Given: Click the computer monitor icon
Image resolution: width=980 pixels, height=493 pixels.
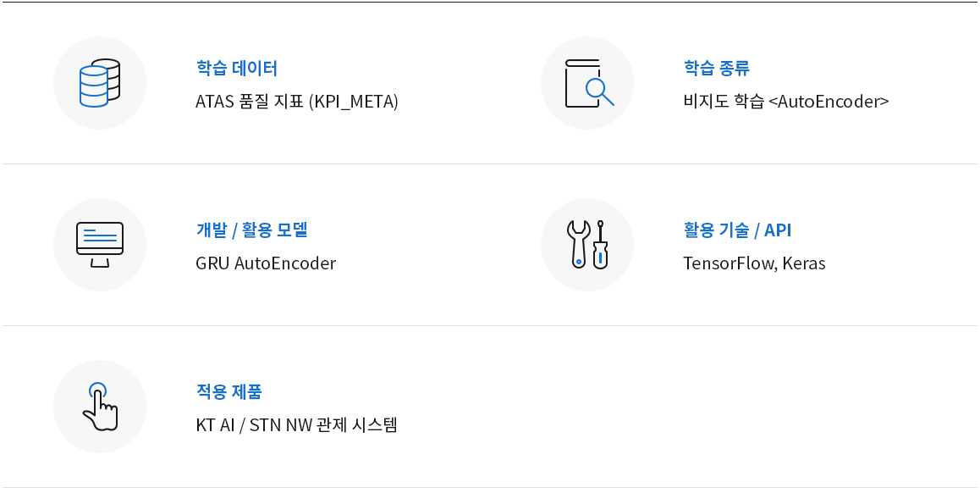Looking at the screenshot, I should pyautogui.click(x=99, y=245).
